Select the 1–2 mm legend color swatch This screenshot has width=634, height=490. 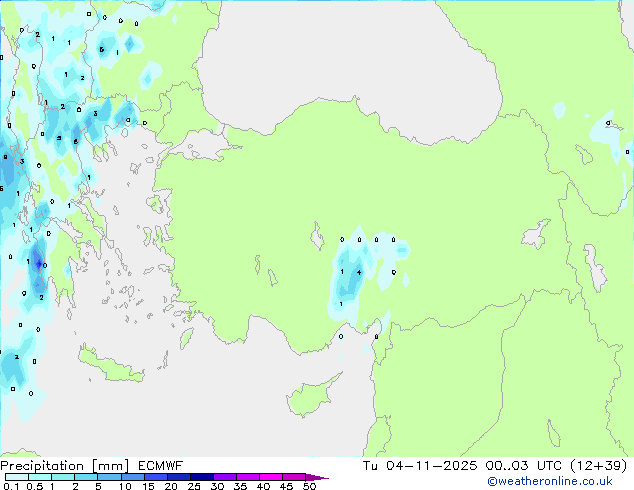(x=63, y=477)
